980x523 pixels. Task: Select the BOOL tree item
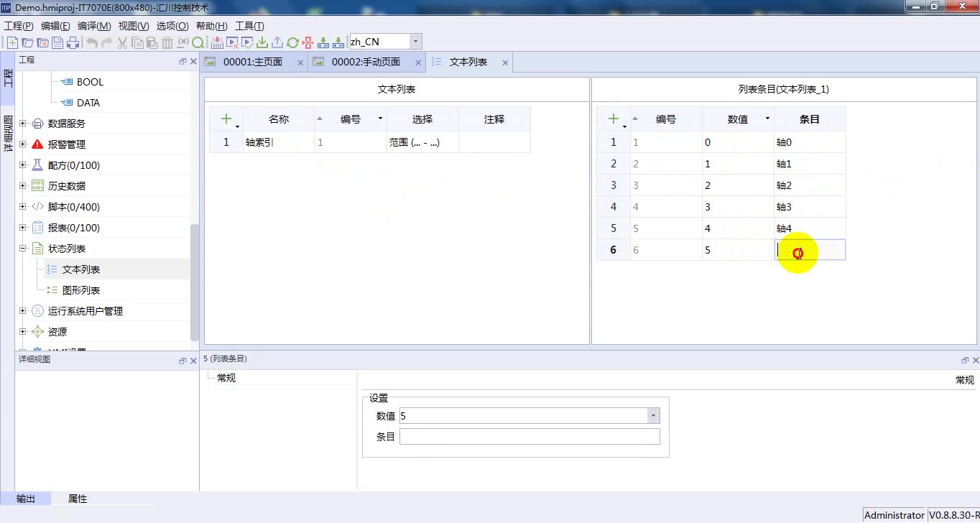click(x=91, y=82)
